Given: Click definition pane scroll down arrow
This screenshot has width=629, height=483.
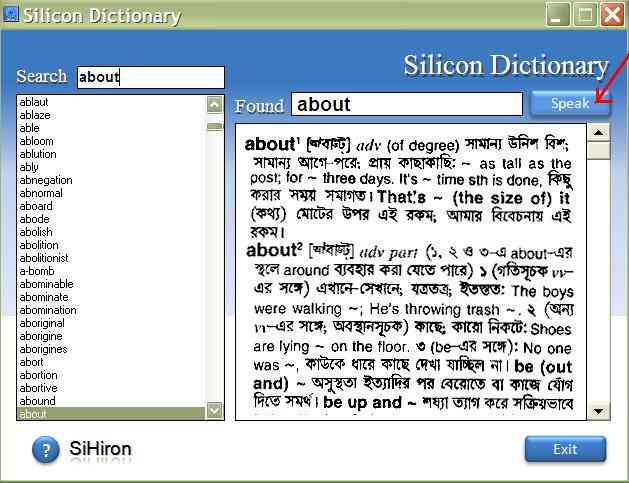Looking at the screenshot, I should click(599, 411).
